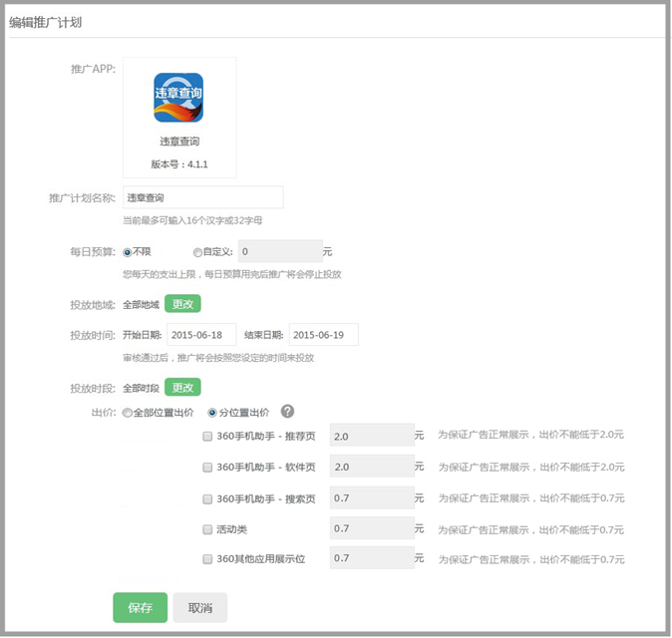Click the 推荐页 minimum bid 2.0元 notice
Screen dimensions: 672x638
click(530, 435)
